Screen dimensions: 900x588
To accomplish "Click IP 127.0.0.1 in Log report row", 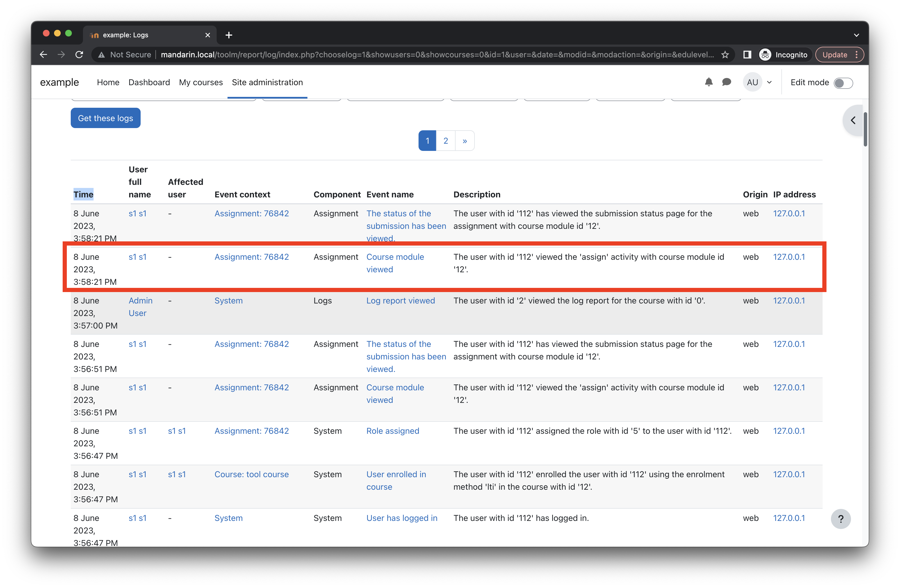I will coord(788,301).
